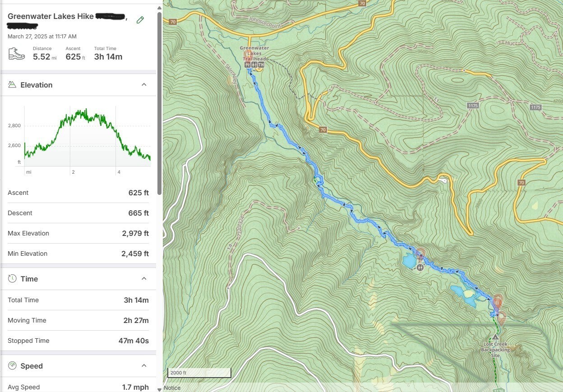Click the Greenwater Lakes Hike title

[51, 16]
